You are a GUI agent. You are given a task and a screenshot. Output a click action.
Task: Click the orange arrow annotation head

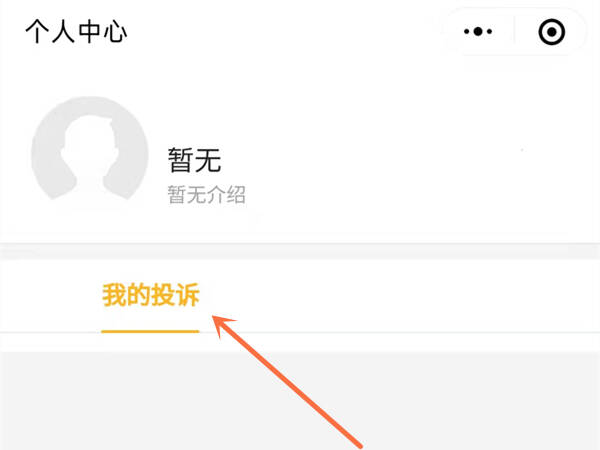223,325
